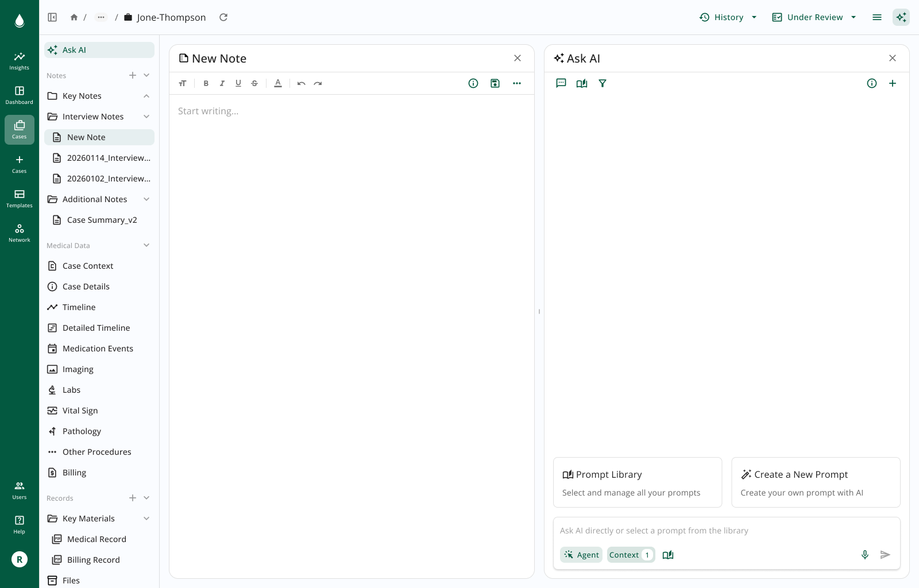Open the History dropdown
This screenshot has width=919, height=588.
tap(727, 17)
